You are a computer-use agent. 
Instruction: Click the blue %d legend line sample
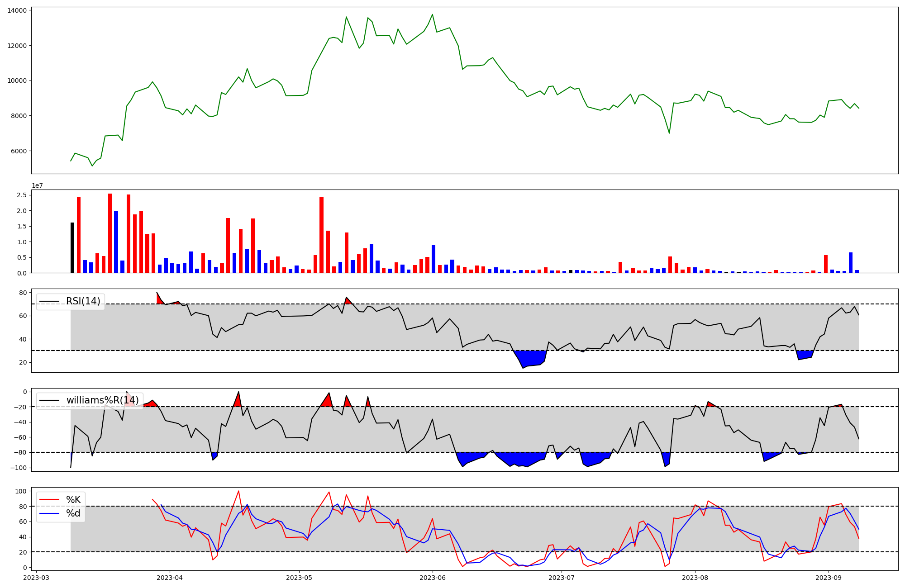(x=49, y=513)
